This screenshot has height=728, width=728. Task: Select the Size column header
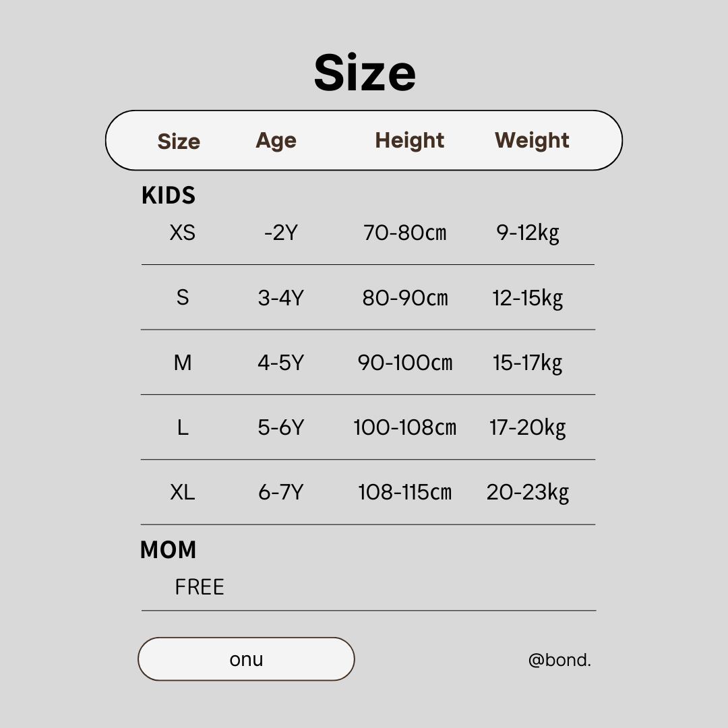[x=179, y=142]
